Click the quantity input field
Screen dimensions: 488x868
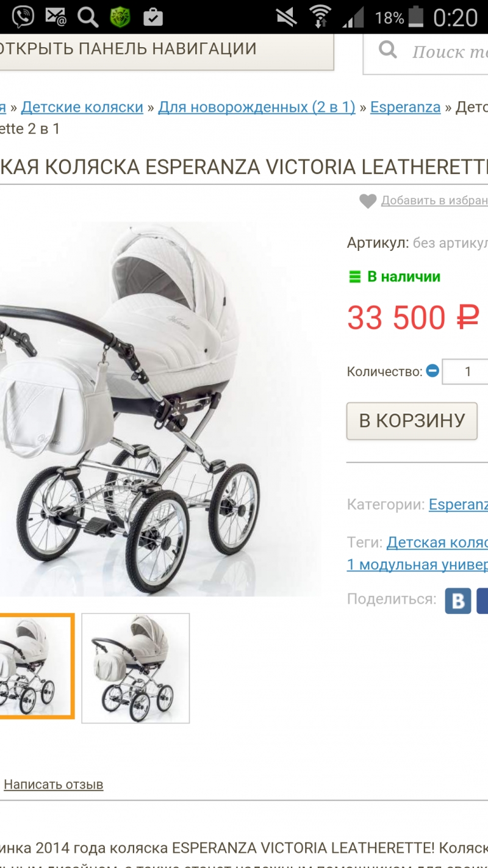point(465,371)
